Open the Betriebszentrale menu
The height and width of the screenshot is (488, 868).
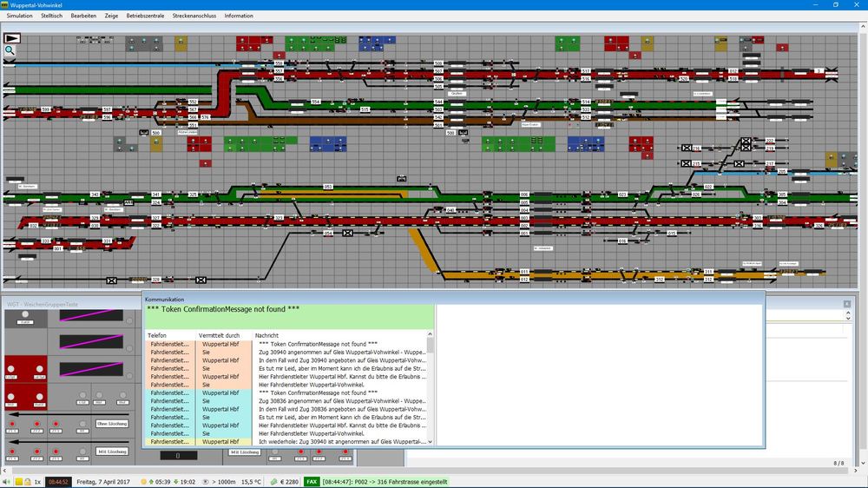click(x=145, y=16)
